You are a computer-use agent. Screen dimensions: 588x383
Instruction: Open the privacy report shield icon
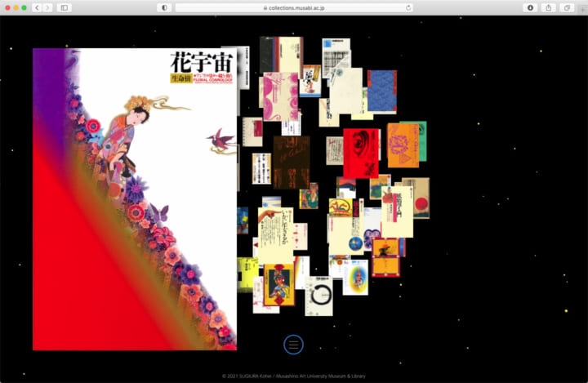pos(164,7)
